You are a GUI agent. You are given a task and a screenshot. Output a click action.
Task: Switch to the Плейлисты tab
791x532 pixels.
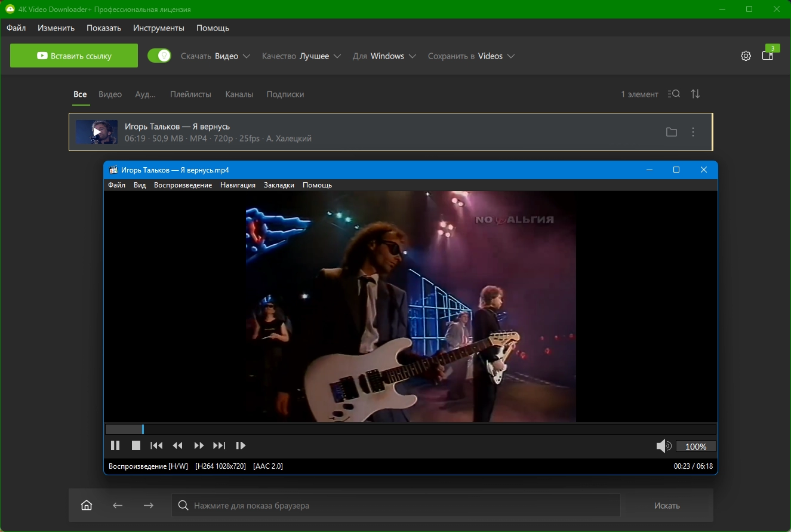coord(190,94)
